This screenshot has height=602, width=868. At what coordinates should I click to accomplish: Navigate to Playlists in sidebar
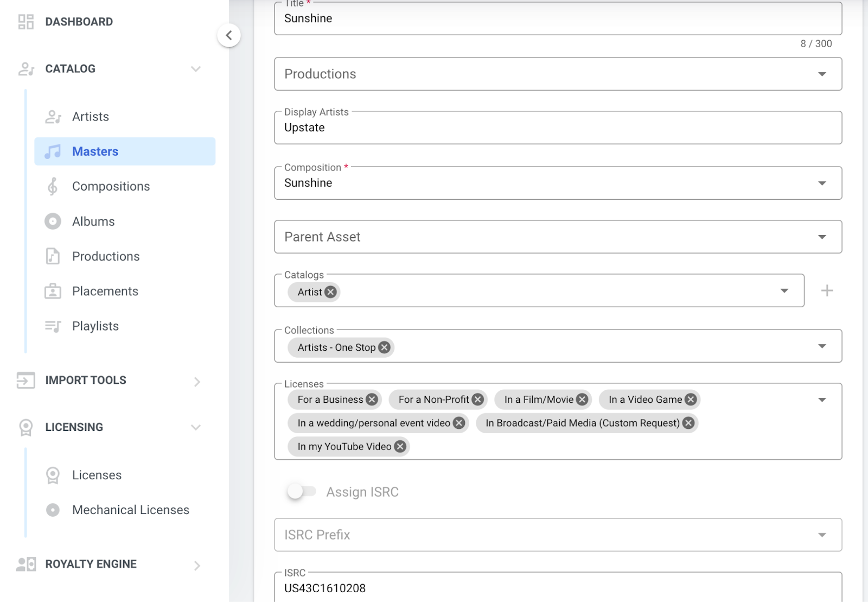tap(95, 326)
